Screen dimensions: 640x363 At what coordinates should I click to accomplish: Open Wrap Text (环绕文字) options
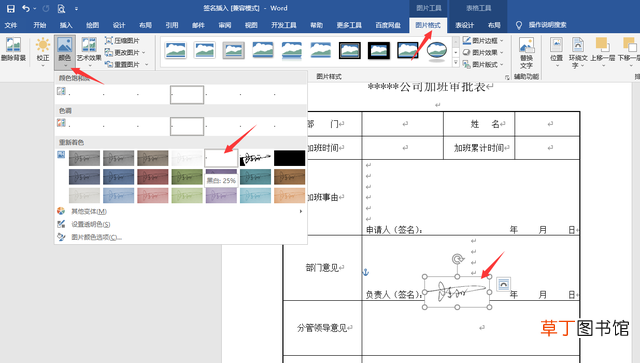pos(578,52)
